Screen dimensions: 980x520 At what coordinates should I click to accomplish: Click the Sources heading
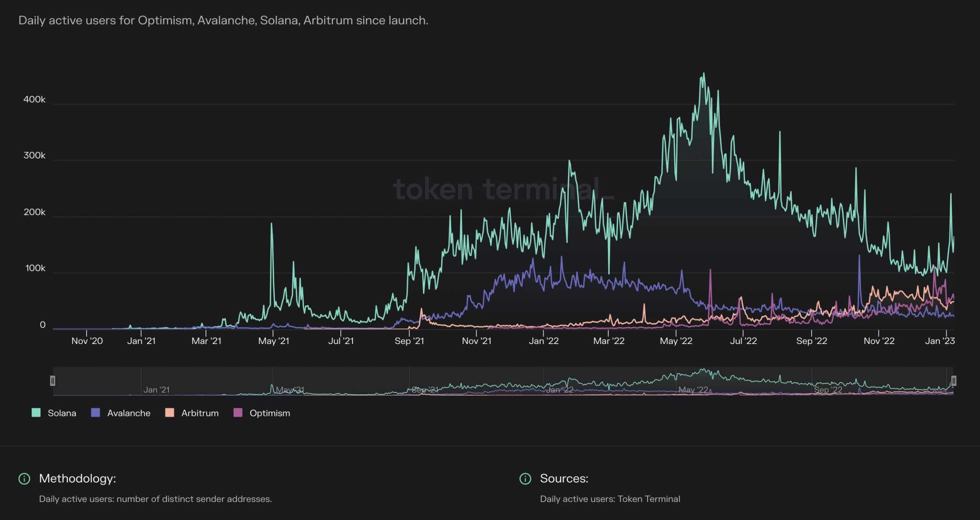click(x=564, y=478)
